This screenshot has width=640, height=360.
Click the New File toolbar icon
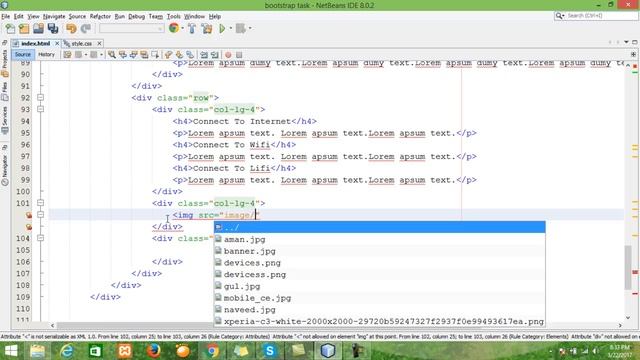click(x=10, y=29)
